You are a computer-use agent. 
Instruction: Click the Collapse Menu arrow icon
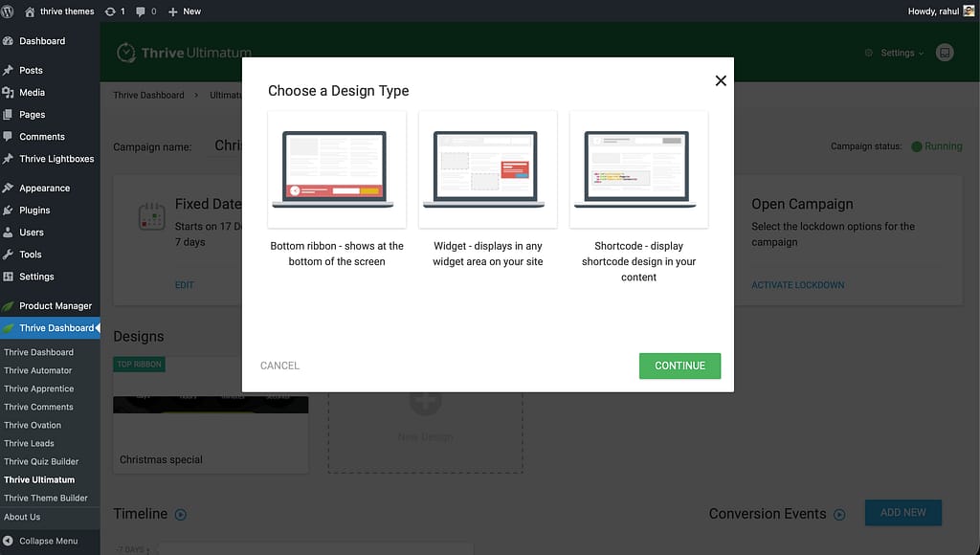pyautogui.click(x=9, y=541)
